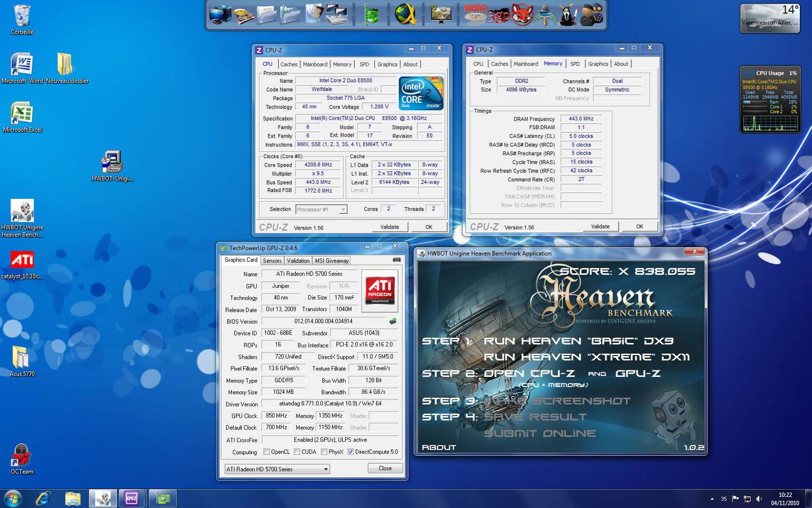812x508 pixels.
Task: Click the ATI Radeon logo in GPU-Z
Action: (380, 291)
